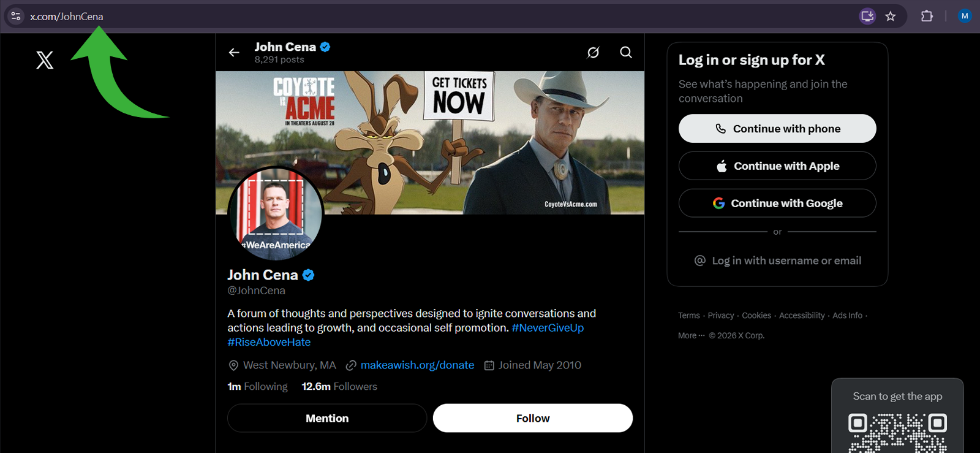Image resolution: width=980 pixels, height=453 pixels.
Task: Open the browser Extensions puzzle icon
Action: click(x=927, y=17)
